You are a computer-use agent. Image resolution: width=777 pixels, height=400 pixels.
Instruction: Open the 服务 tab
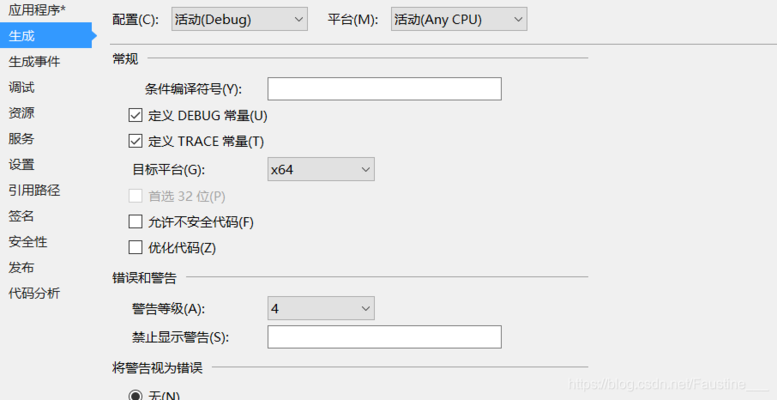[x=21, y=139]
